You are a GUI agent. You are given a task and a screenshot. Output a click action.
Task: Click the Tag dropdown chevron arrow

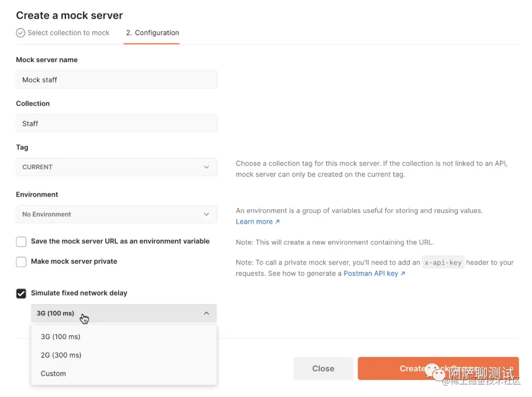(206, 167)
